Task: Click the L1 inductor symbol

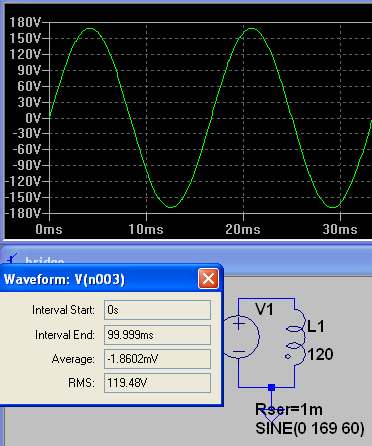Action: pos(296,337)
